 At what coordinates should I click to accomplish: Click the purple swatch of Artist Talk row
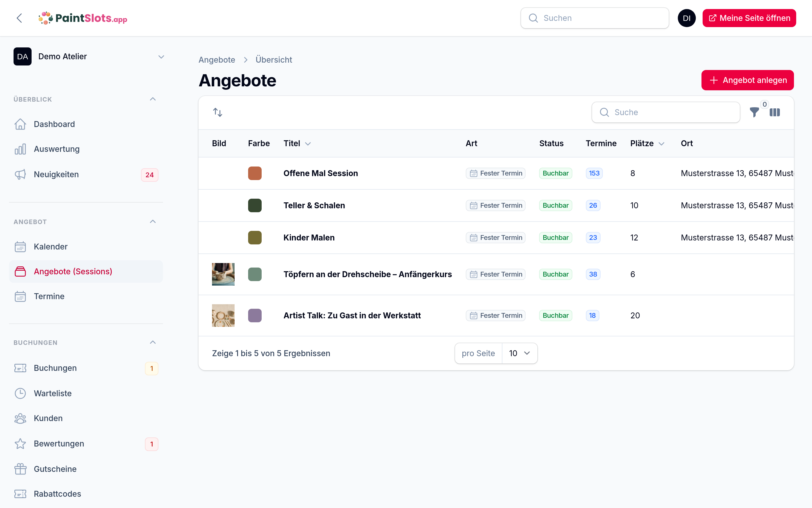coord(255,316)
